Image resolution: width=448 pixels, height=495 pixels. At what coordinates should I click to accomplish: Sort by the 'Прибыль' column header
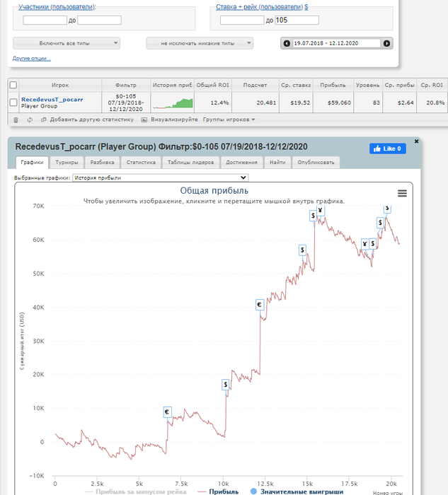333,85
